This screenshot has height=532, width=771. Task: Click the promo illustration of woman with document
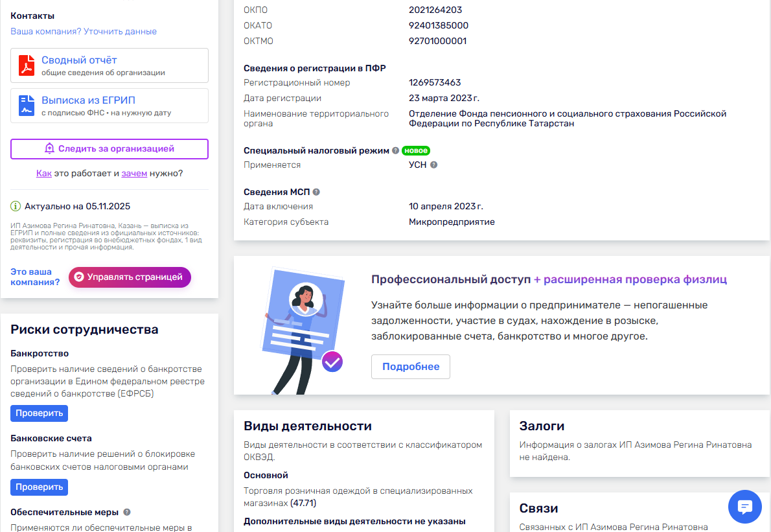(298, 327)
